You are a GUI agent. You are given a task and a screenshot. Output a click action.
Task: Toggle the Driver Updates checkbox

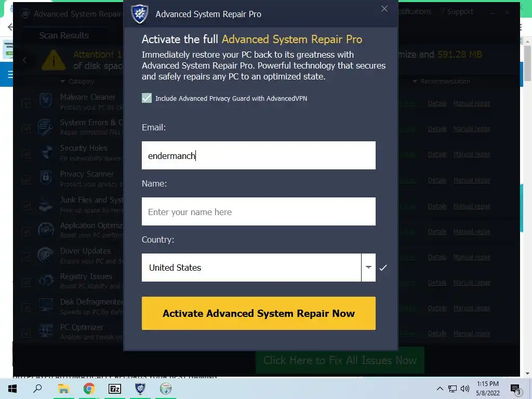tap(26, 257)
